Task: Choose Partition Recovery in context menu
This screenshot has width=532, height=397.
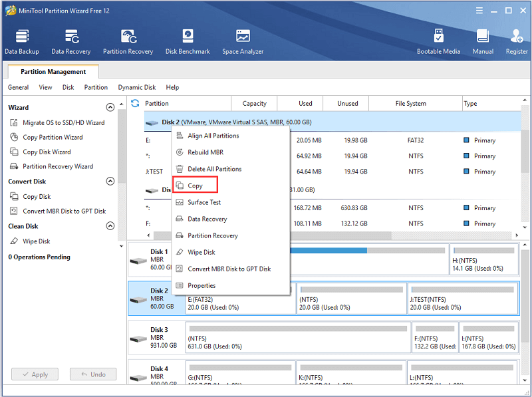Action: point(231,235)
